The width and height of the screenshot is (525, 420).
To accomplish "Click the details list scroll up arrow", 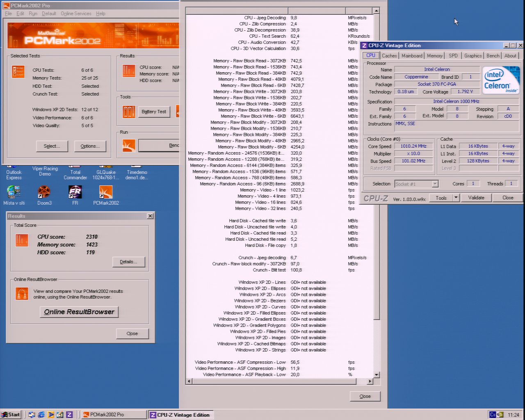I will [x=376, y=11].
